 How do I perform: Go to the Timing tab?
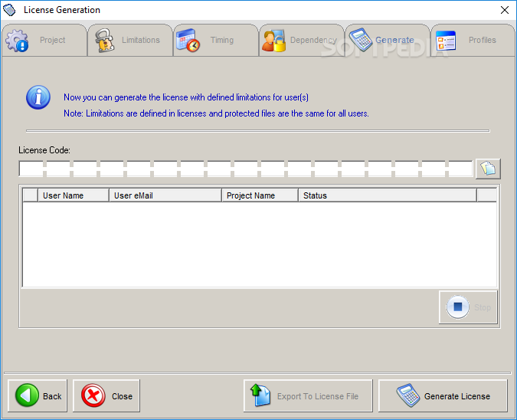(x=216, y=40)
